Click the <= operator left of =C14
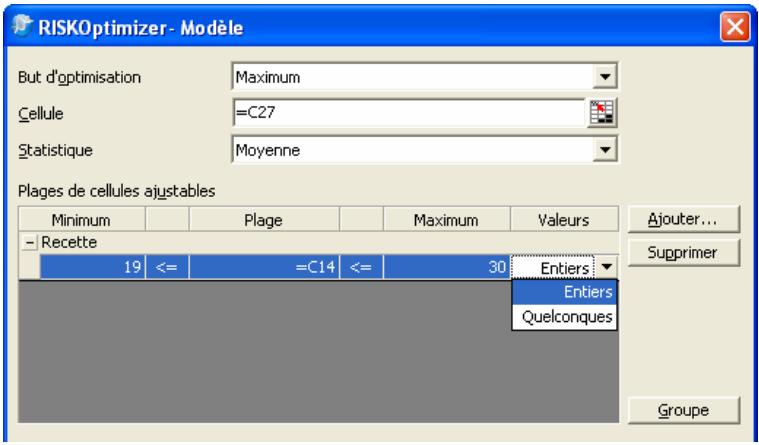Screen dimensions: 759x445 (167, 267)
